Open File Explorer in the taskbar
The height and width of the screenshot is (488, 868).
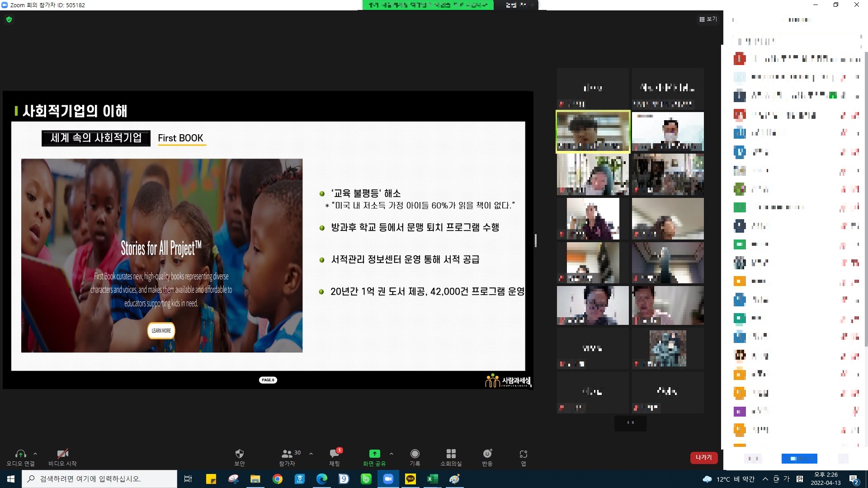pyautogui.click(x=255, y=479)
